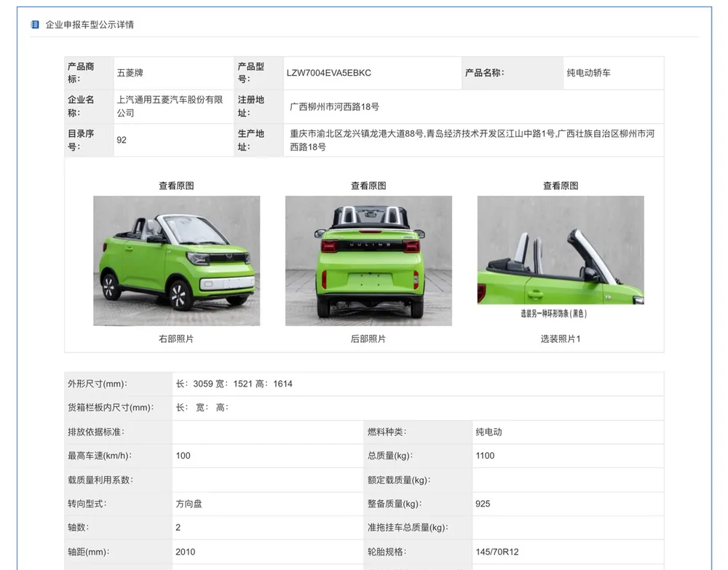
Task: Open 查看原图 link above optional photo
Action: (561, 186)
